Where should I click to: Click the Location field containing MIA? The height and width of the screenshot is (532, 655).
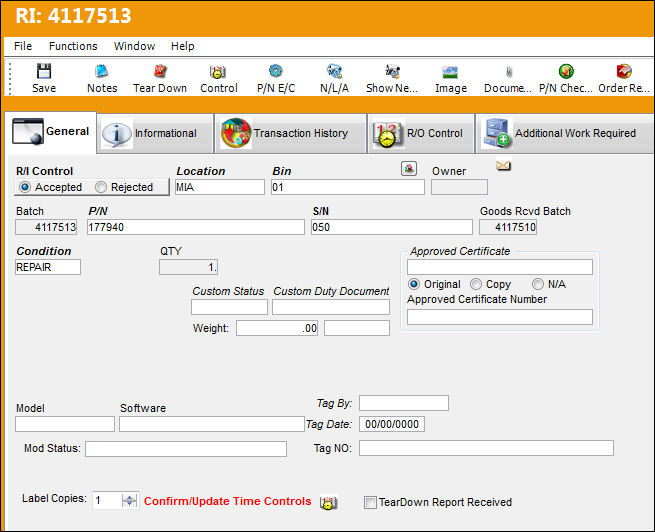(x=220, y=187)
